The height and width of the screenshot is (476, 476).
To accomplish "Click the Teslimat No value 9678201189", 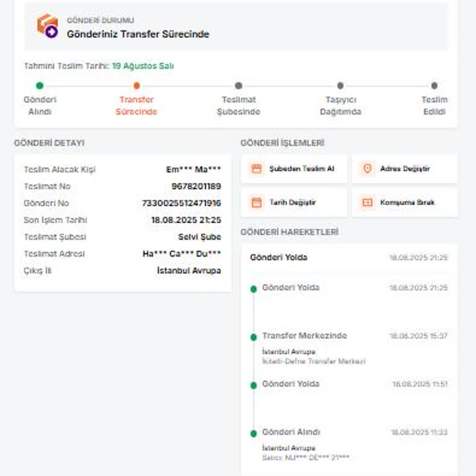I will [196, 187].
